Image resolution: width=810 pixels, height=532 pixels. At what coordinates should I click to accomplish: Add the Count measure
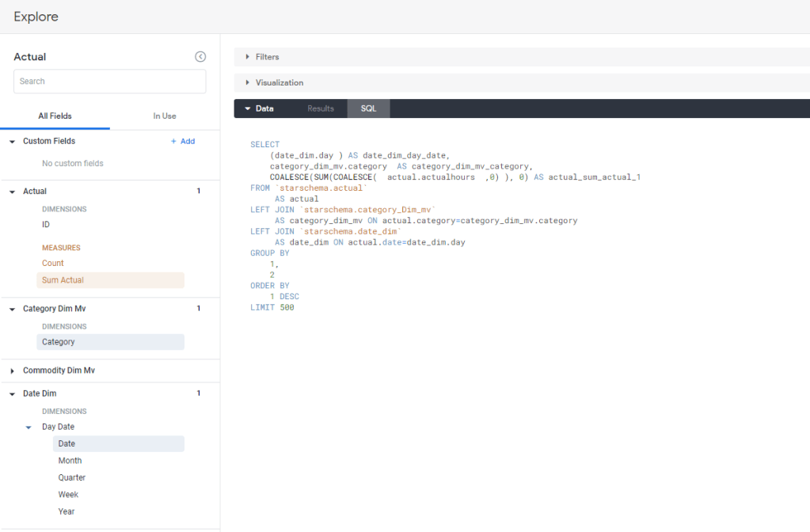coord(53,264)
